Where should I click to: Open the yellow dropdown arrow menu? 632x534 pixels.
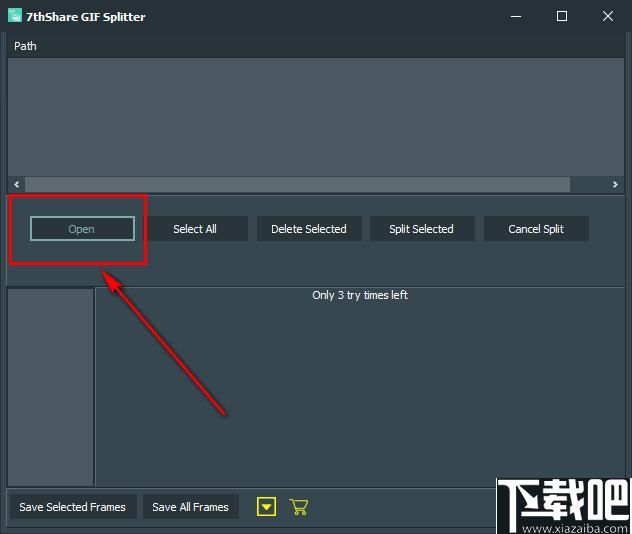click(x=266, y=507)
